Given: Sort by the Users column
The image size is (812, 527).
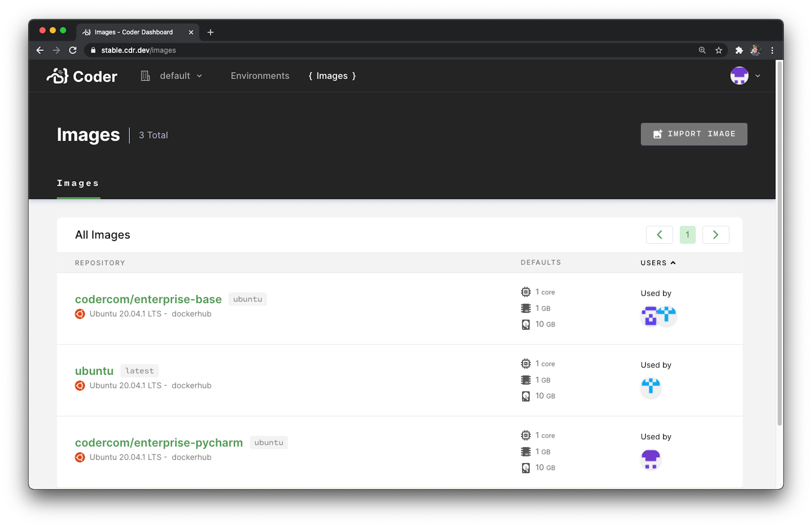Looking at the screenshot, I should (658, 263).
